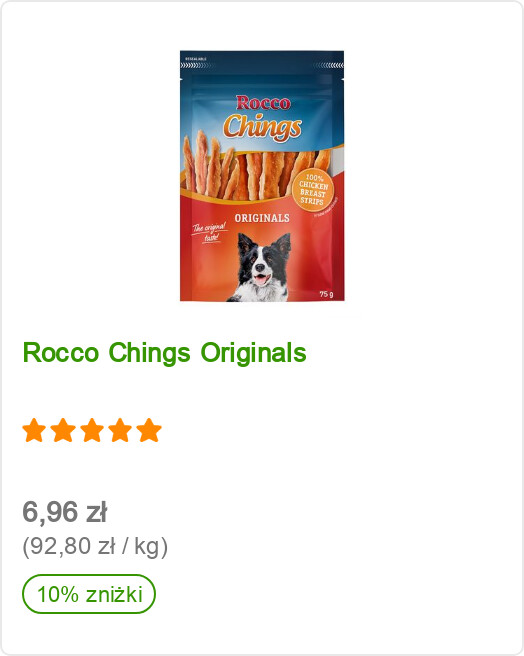
Task: Click the first orange rating star
Action: tap(34, 430)
